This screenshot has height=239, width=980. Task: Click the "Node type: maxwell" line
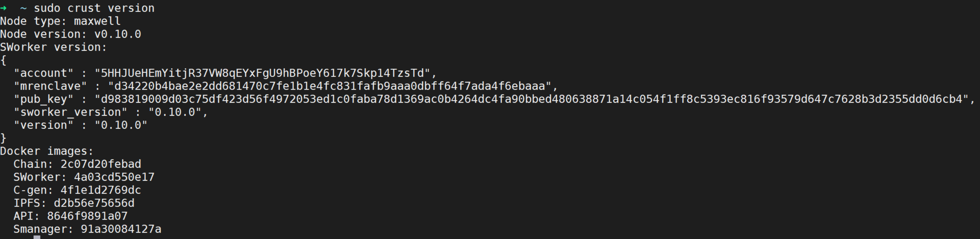point(61,21)
